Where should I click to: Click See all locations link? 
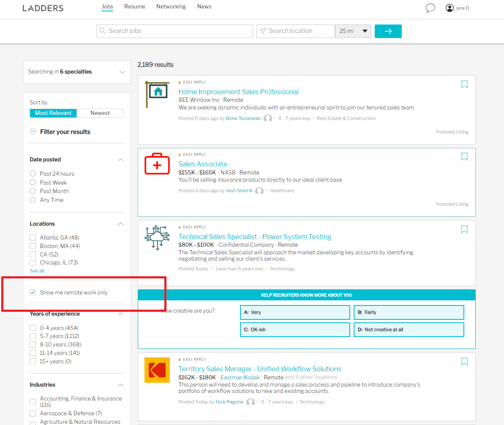pyautogui.click(x=37, y=271)
